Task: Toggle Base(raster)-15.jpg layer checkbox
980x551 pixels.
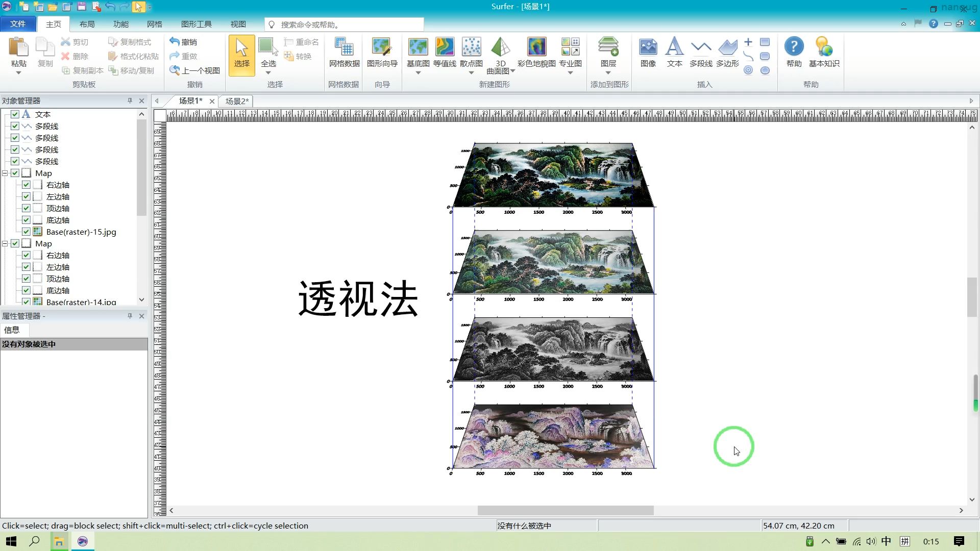Action: click(x=26, y=232)
